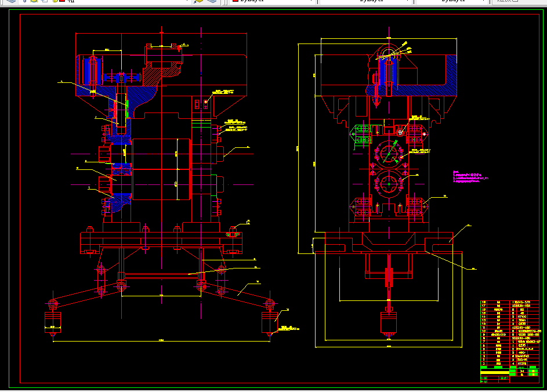Select the lower roll body in front view
Viewport: 547px width, 392px height.
(161, 184)
